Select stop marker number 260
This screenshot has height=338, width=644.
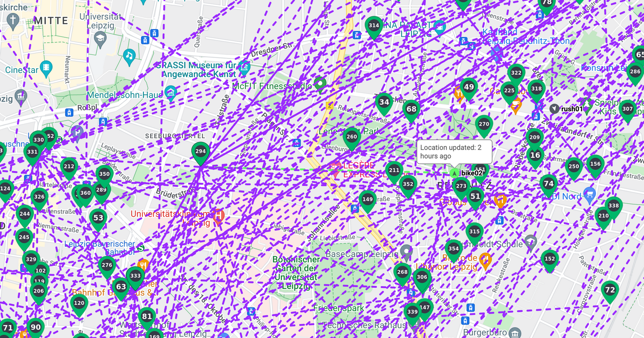(x=352, y=137)
